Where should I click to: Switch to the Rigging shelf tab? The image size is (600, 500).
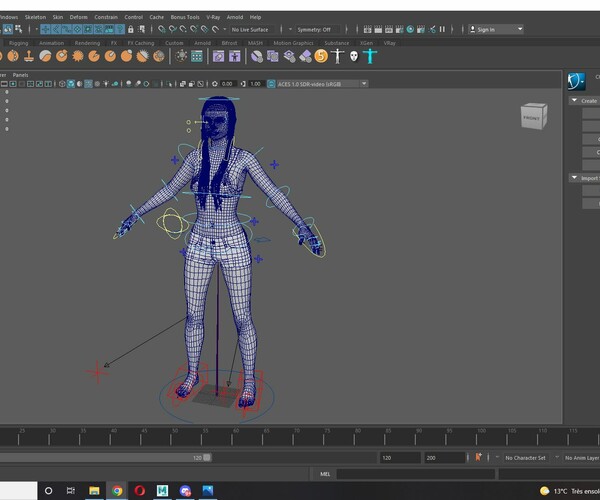coord(18,43)
